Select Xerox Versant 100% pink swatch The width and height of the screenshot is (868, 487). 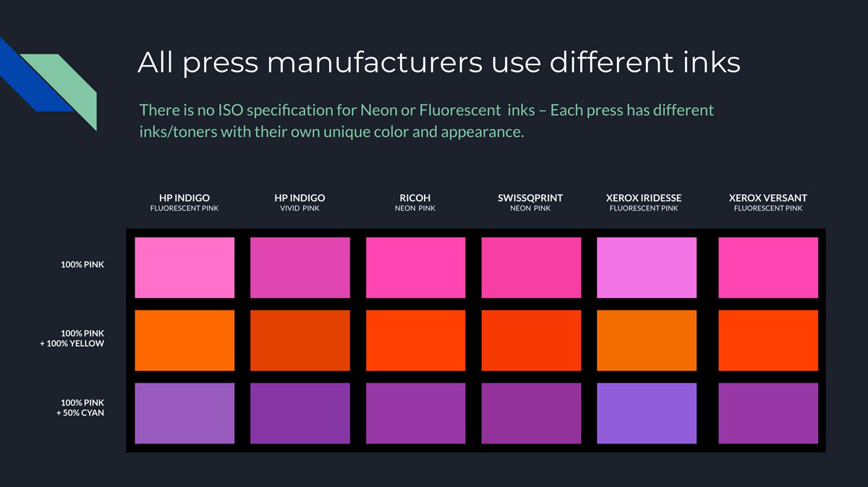768,268
